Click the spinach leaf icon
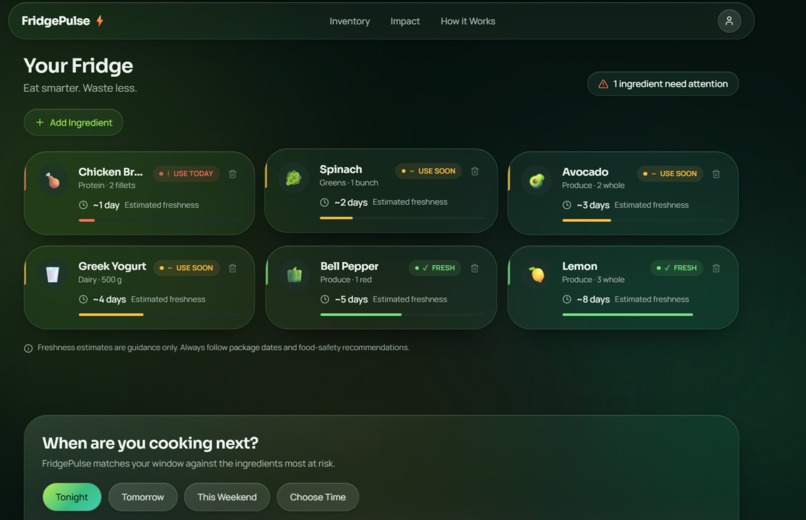806x520 pixels. click(x=294, y=178)
